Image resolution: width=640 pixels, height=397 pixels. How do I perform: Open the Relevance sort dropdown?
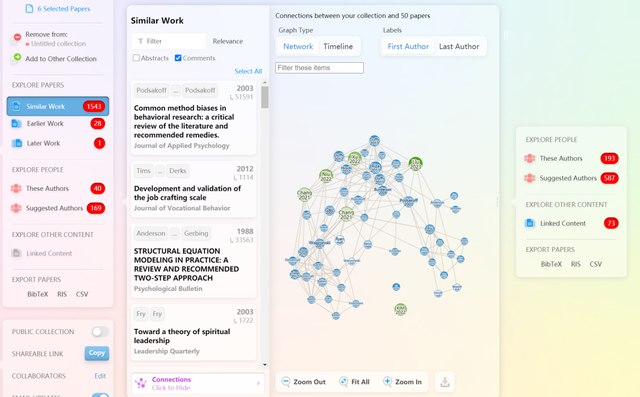[228, 41]
